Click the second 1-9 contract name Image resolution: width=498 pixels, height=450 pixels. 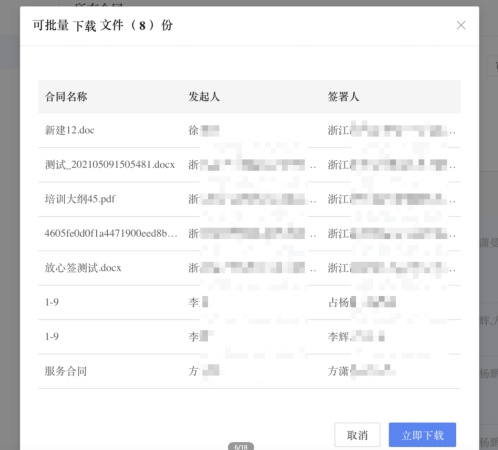click(52, 336)
